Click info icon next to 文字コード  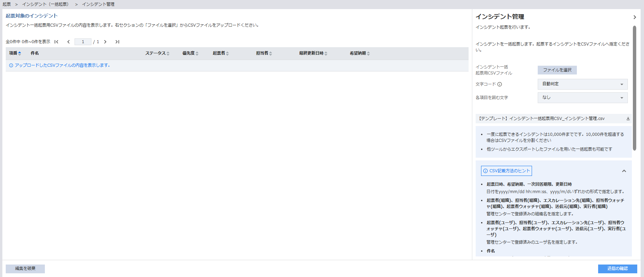(500, 84)
